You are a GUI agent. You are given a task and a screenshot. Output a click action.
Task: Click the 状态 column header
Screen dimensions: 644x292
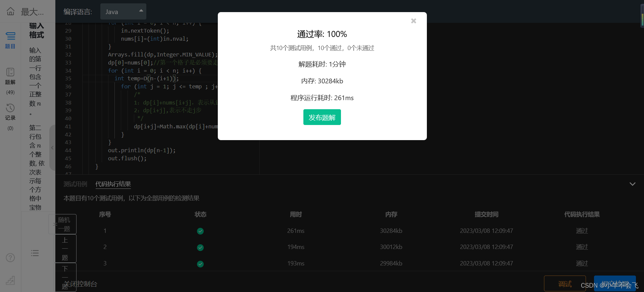tap(200, 214)
